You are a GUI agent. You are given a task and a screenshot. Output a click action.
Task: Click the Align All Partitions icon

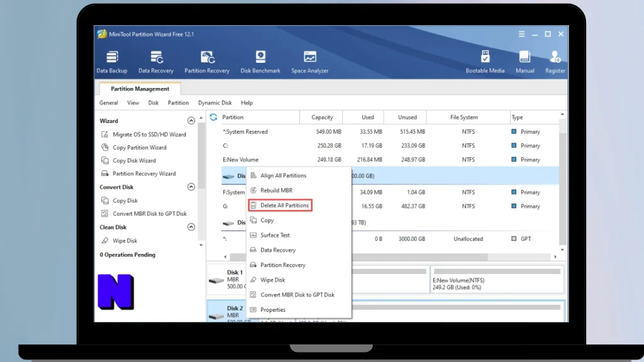pos(253,175)
